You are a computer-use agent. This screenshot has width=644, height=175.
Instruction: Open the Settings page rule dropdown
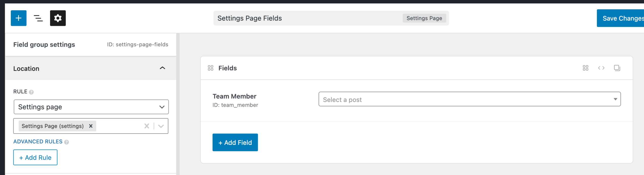coord(91,107)
